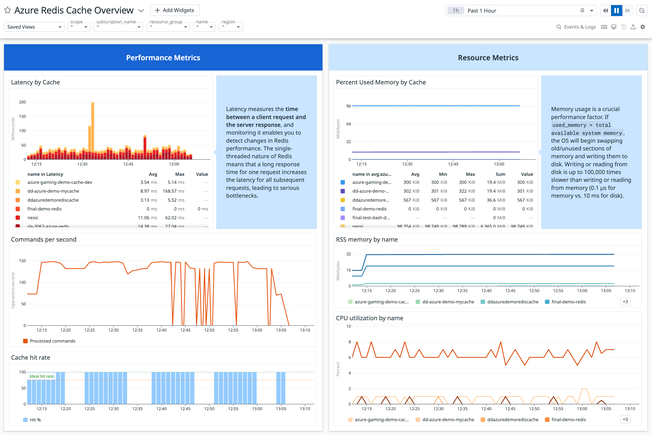The width and height of the screenshot is (652, 435).
Task: Open the scope filter dropdown
Action: tap(78, 27)
